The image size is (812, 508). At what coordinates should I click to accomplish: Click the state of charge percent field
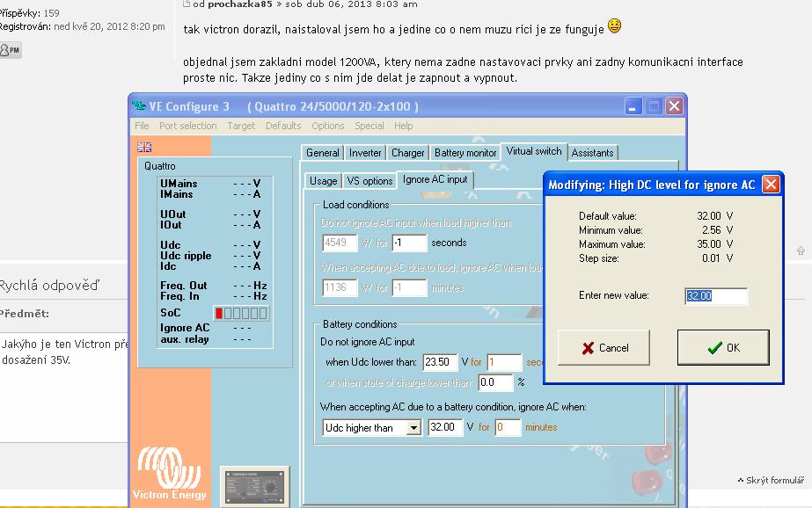[x=495, y=382]
